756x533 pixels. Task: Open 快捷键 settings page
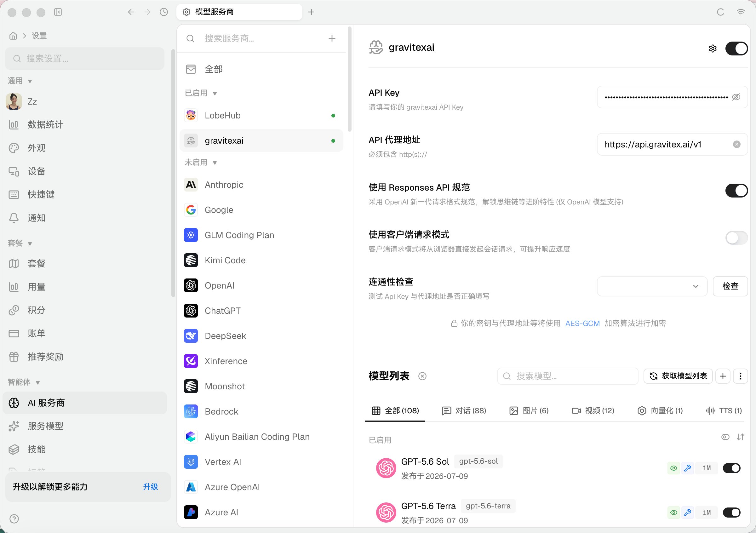click(x=85, y=195)
